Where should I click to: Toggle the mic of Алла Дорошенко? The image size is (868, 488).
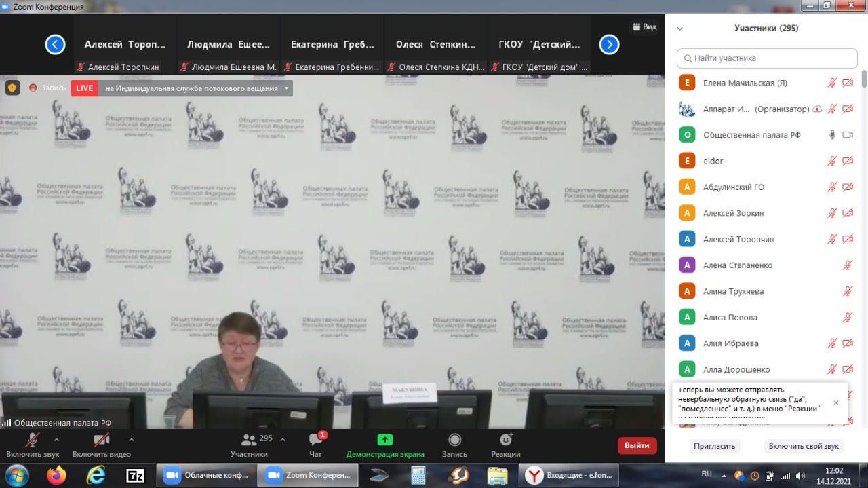point(832,369)
